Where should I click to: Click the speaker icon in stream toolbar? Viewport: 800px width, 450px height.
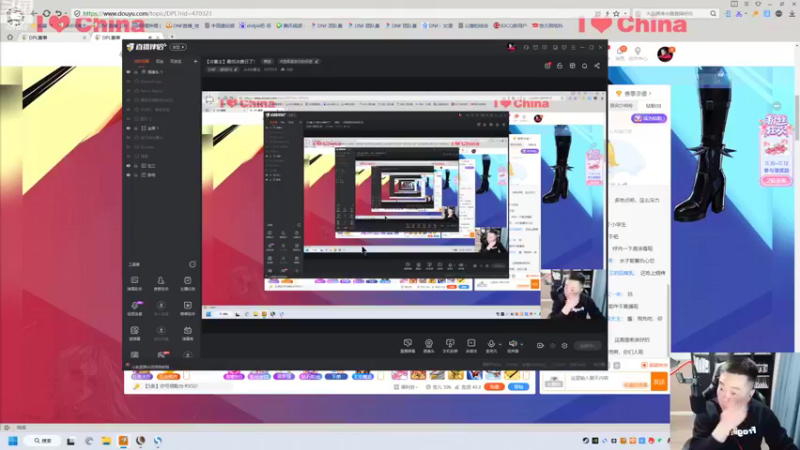click(x=513, y=345)
